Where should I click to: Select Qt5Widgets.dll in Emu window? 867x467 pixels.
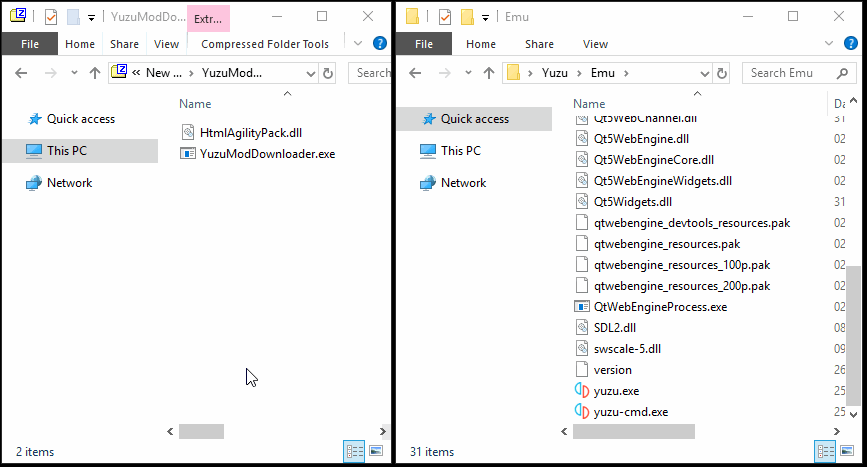coord(633,202)
